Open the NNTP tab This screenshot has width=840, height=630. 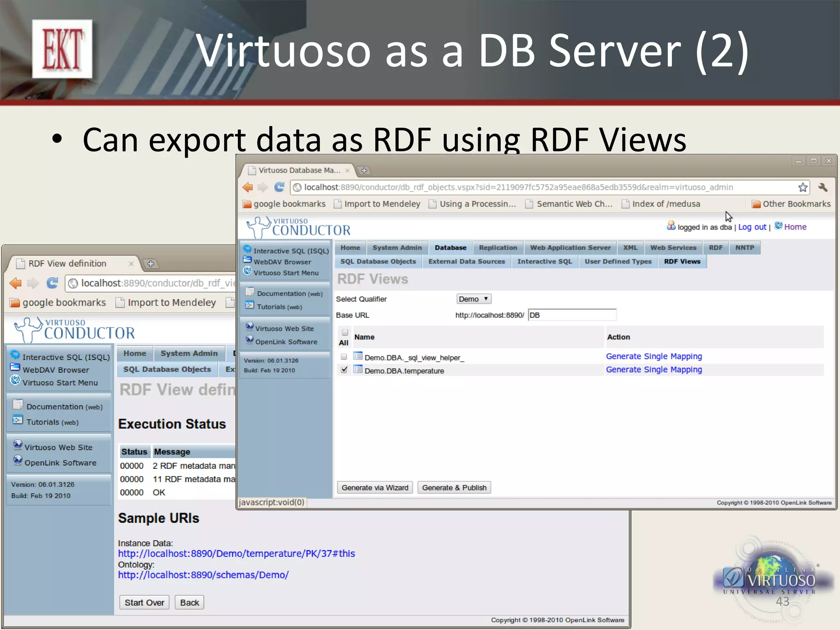click(744, 248)
